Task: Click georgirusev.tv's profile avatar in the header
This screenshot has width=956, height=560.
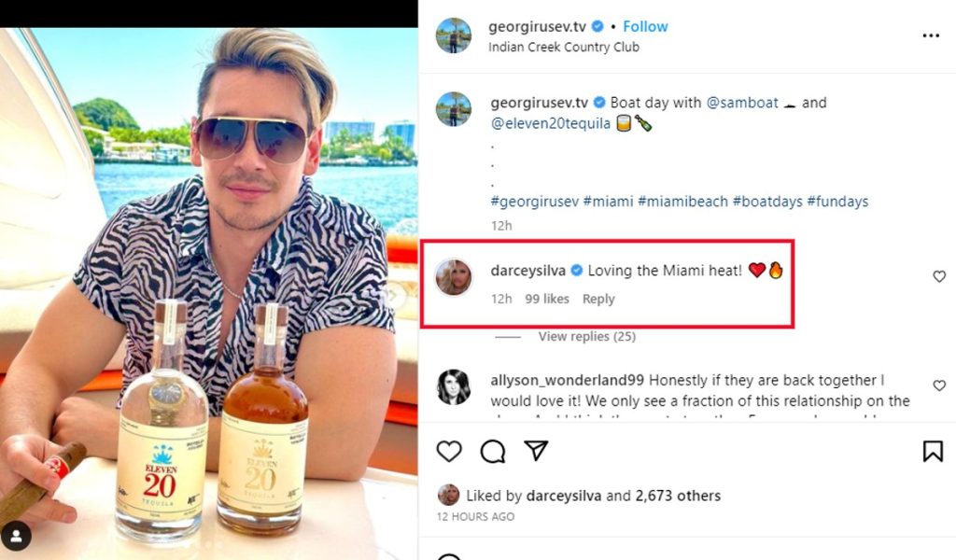Action: (454, 35)
